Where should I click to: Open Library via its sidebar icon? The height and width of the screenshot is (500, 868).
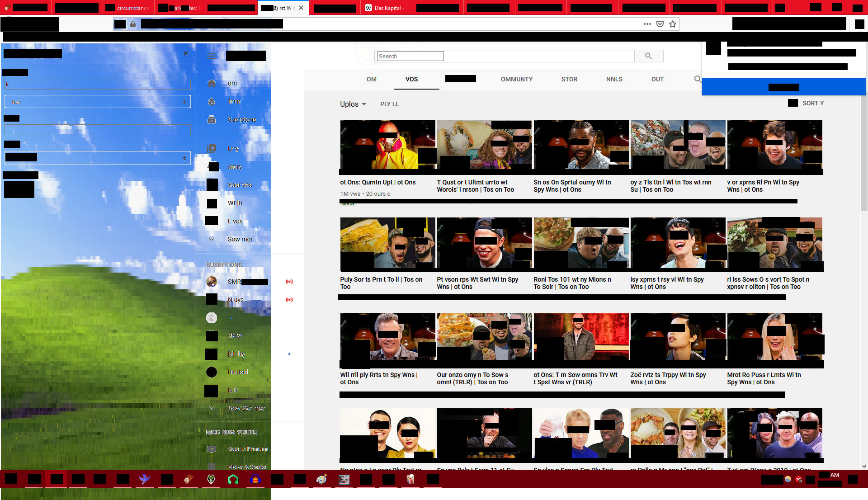point(212,148)
